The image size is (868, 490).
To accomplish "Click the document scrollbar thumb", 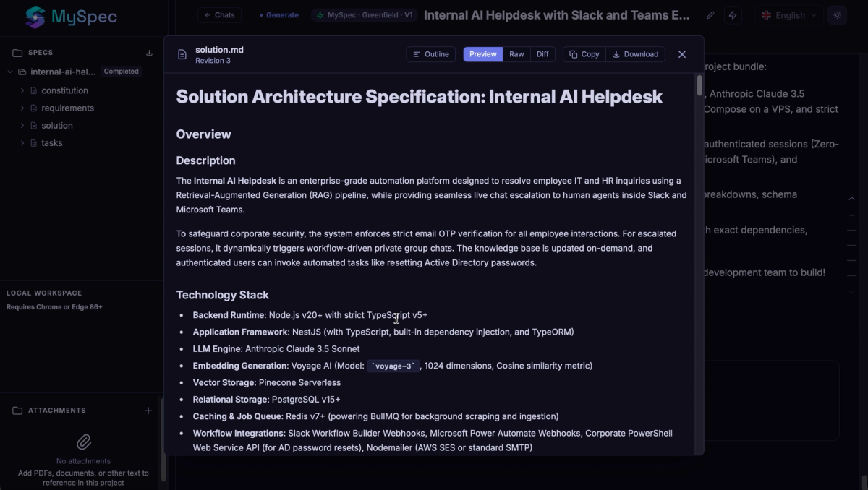I will click(x=699, y=85).
